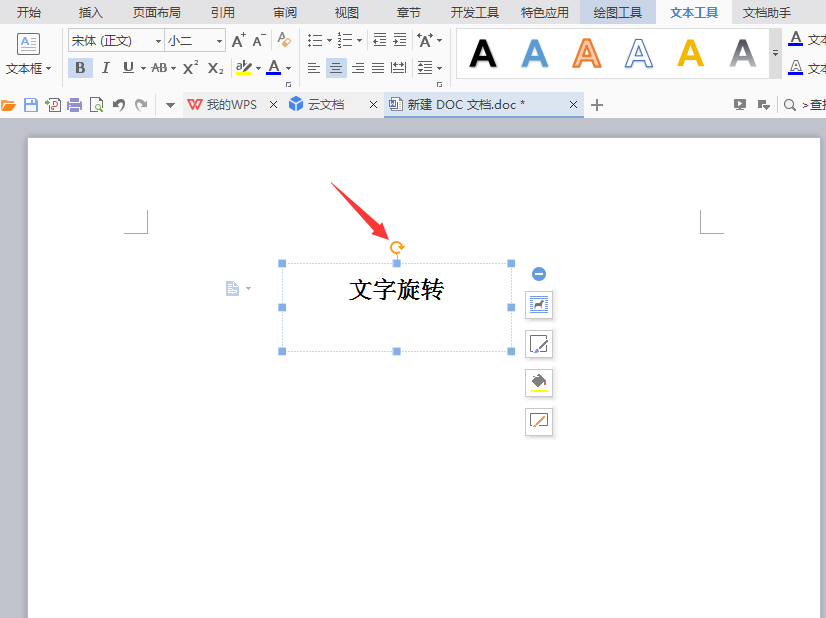Click the text box icon in ribbon
Image resolution: width=826 pixels, height=618 pixels.
coord(28,44)
